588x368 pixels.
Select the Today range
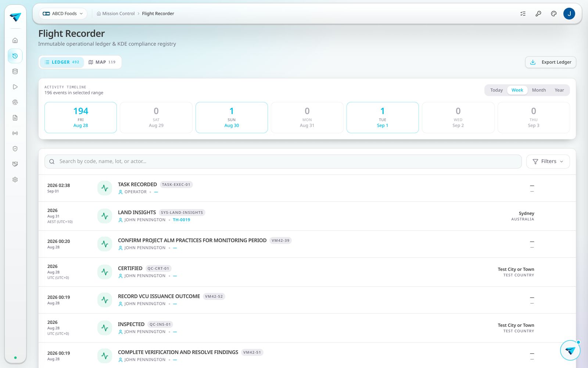496,90
